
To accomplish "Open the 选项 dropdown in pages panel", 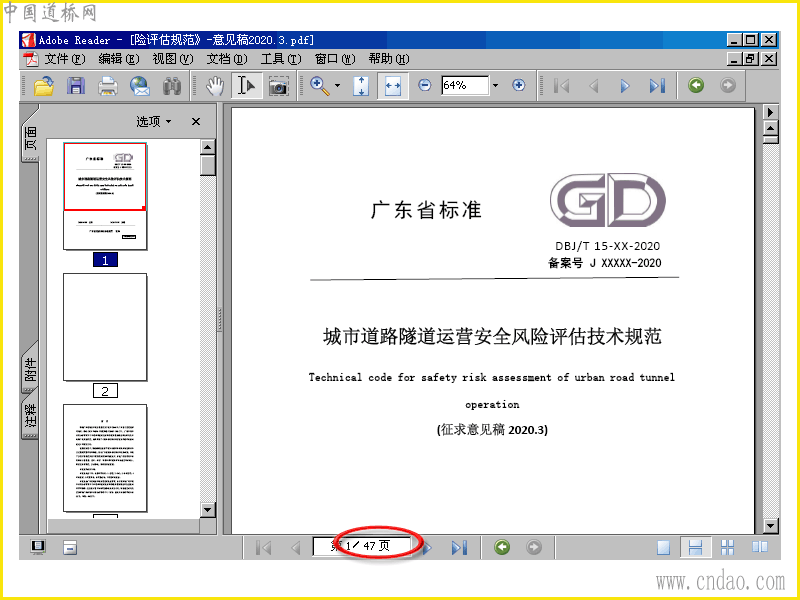I will pos(154,121).
